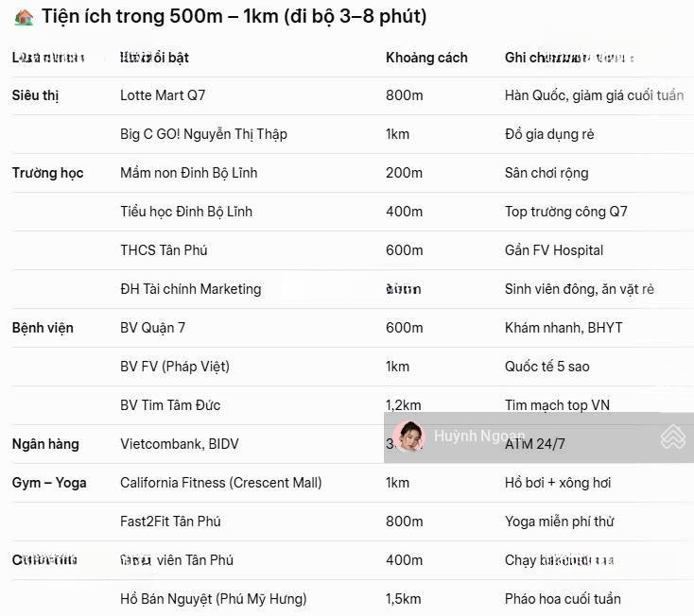Click ĐH Tài chính Marketing row
Image resolution: width=694 pixels, height=616 pixels.
pos(190,289)
